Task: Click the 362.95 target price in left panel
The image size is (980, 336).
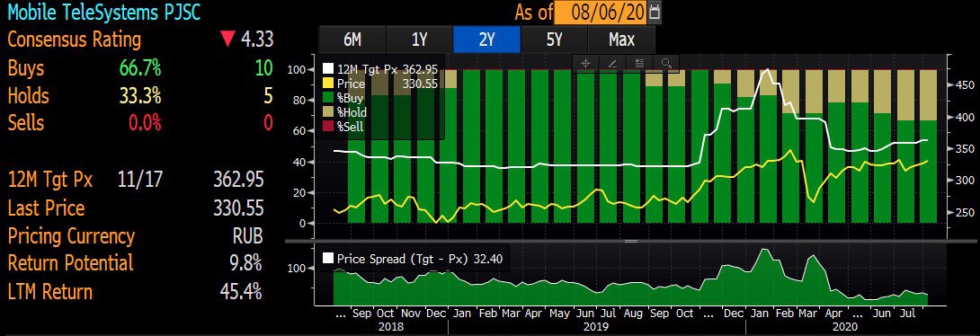Action: 238,180
